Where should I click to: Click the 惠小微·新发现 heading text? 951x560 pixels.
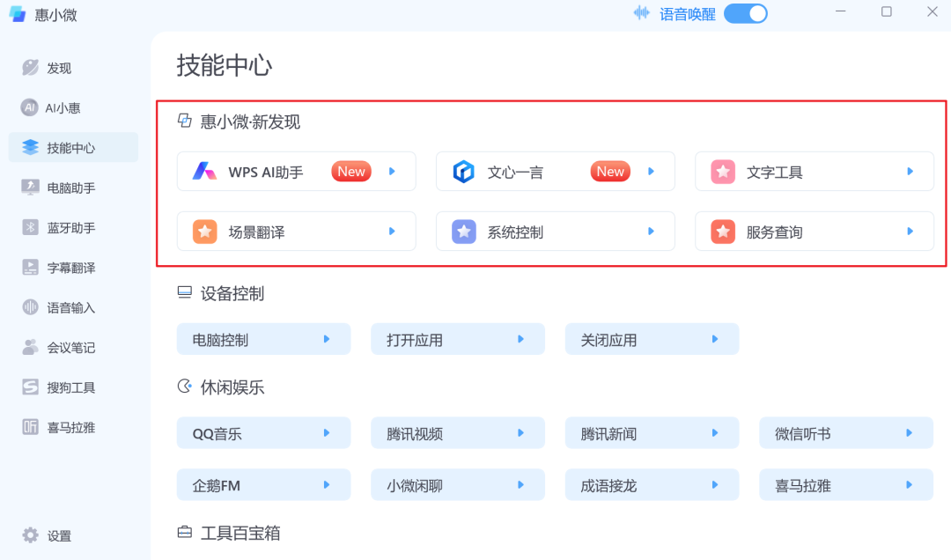click(x=250, y=122)
